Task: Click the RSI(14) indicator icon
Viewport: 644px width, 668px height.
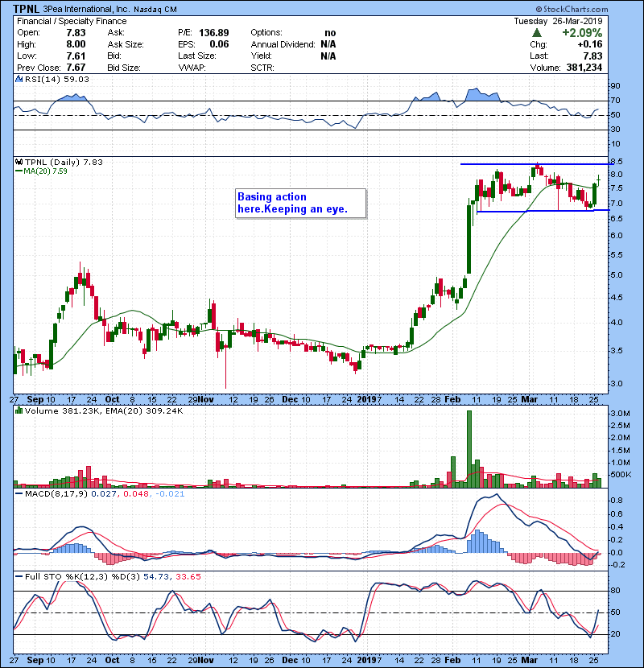Action: tap(19, 79)
